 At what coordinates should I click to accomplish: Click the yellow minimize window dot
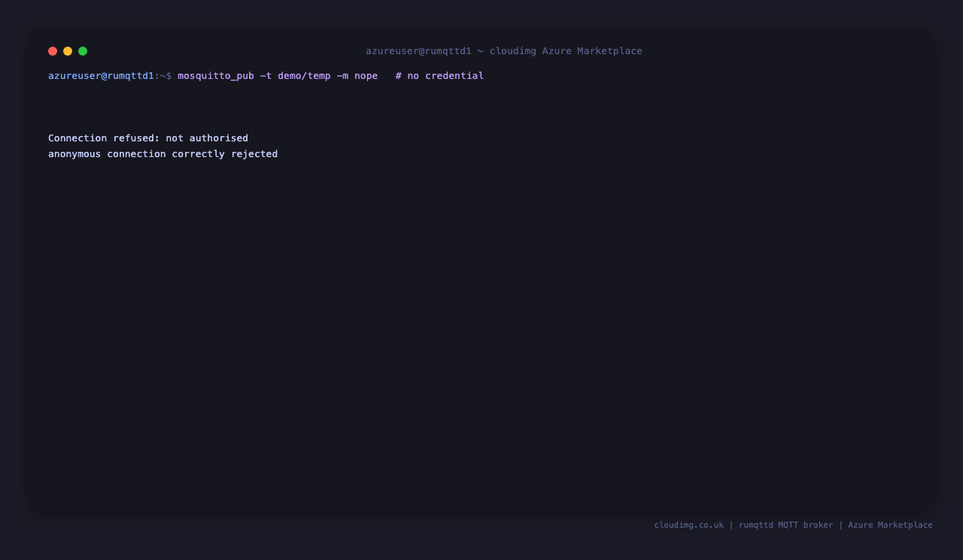tap(68, 51)
